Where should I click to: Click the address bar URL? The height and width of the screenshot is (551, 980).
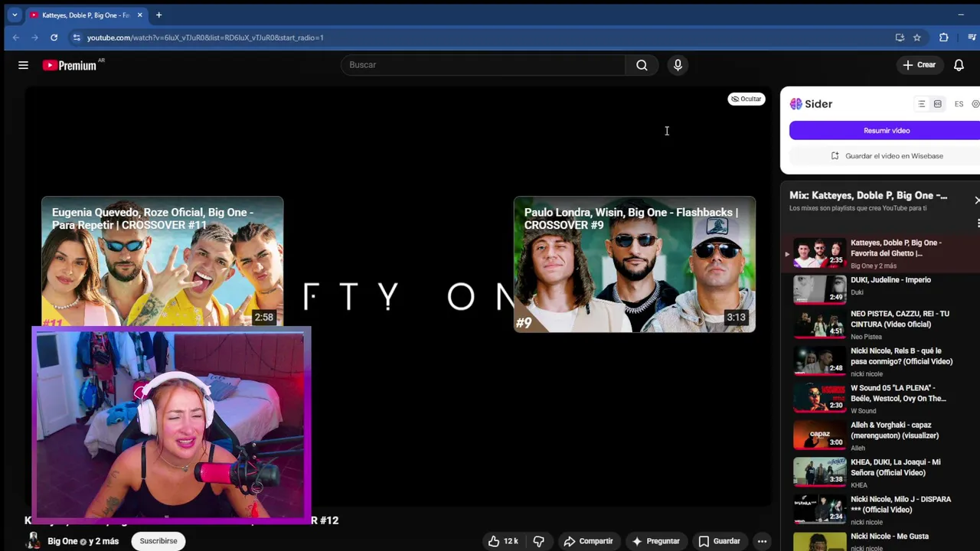[205, 37]
